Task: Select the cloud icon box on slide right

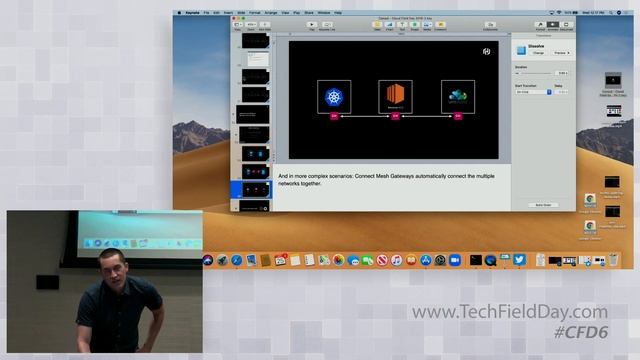Action: click(x=458, y=97)
